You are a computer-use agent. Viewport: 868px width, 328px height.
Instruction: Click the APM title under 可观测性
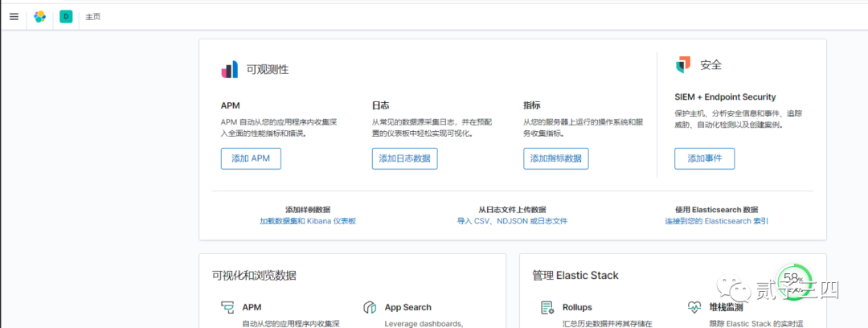click(x=231, y=105)
